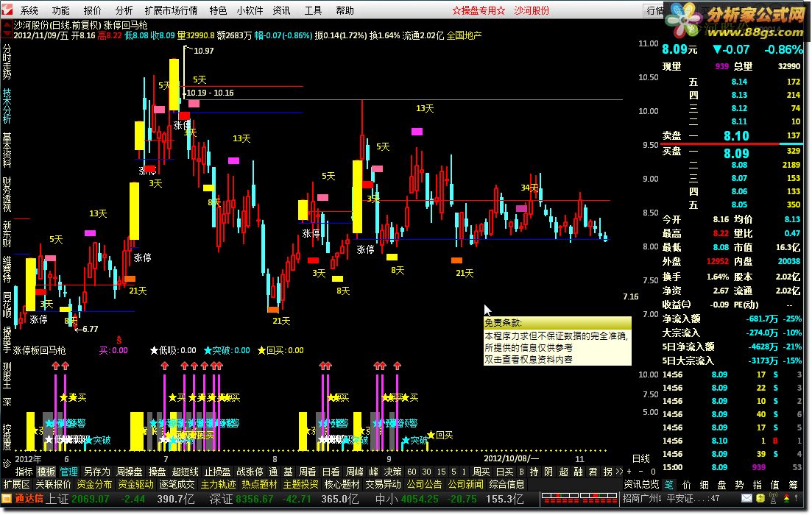The height and width of the screenshot is (515, 812).
Task: Open the 扩展区 expansion area
Action: coord(17,484)
